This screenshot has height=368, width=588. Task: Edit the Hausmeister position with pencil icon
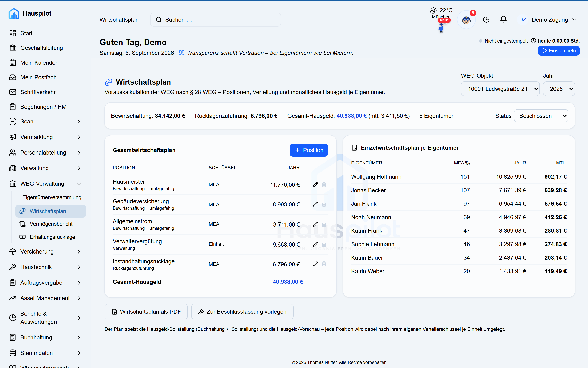[315, 185]
